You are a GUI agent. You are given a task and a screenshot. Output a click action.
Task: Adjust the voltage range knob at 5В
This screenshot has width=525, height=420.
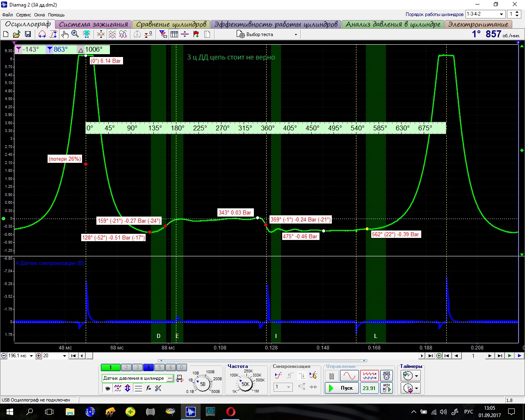pos(203,384)
